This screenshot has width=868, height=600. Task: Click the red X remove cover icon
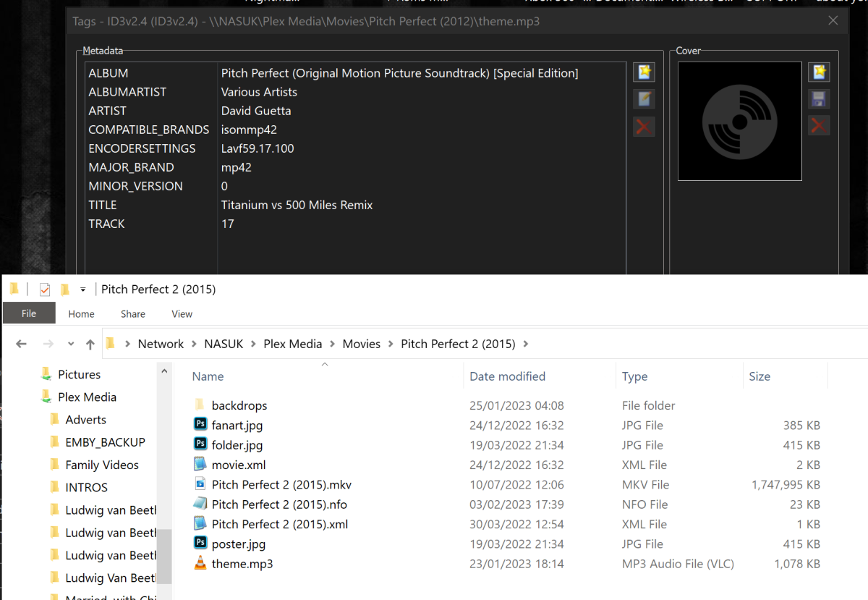click(819, 126)
